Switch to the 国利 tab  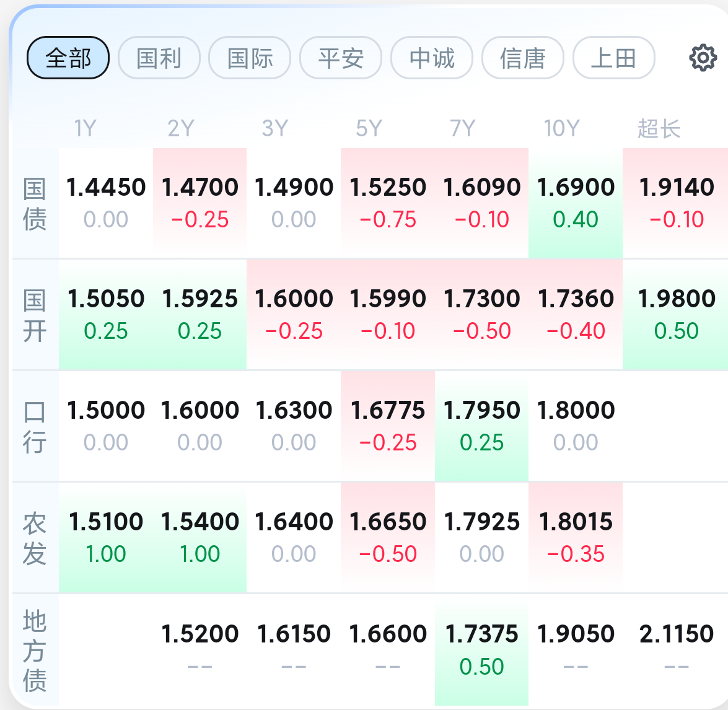point(159,58)
